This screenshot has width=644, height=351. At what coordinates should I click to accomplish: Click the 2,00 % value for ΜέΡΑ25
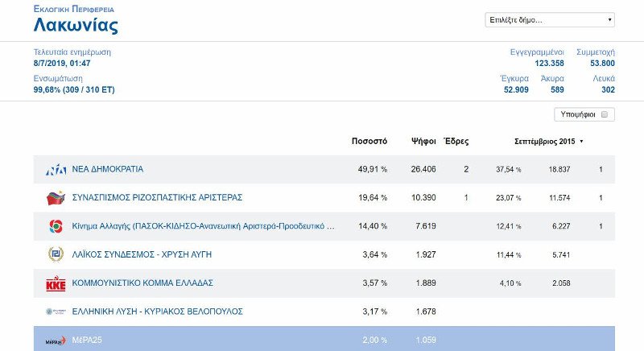[374, 340]
